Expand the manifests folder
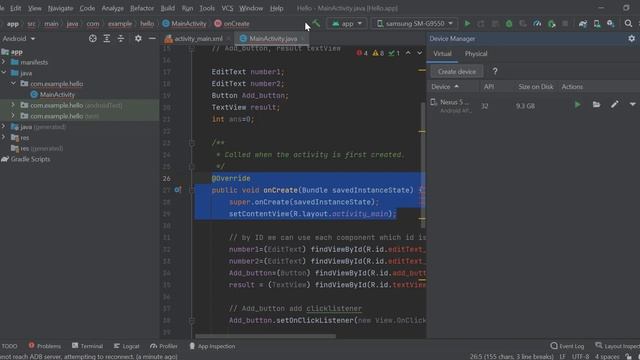This screenshot has width=640, height=360. point(4,62)
